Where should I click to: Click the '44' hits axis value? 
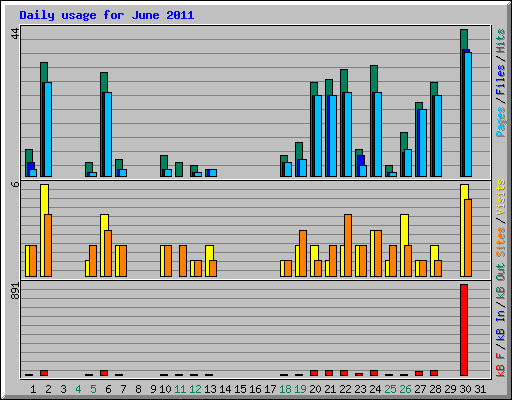pyautogui.click(x=15, y=33)
